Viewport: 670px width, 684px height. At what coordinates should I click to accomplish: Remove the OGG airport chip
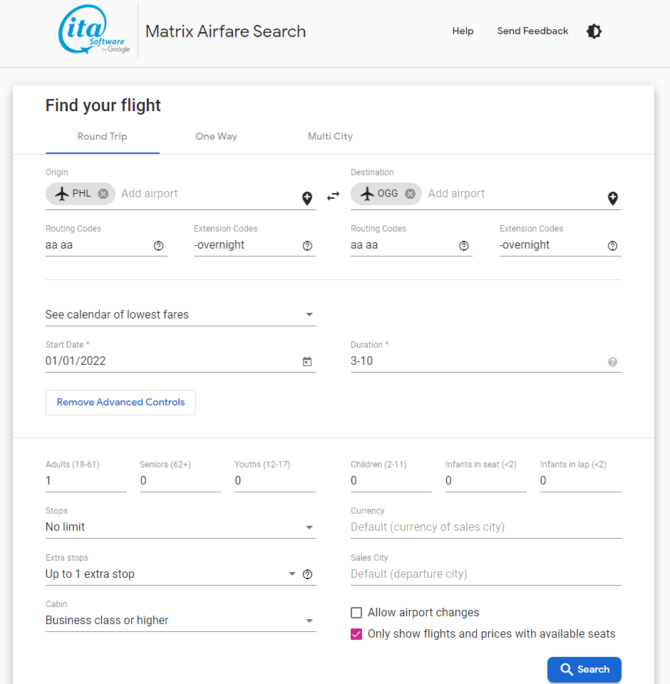click(x=410, y=194)
